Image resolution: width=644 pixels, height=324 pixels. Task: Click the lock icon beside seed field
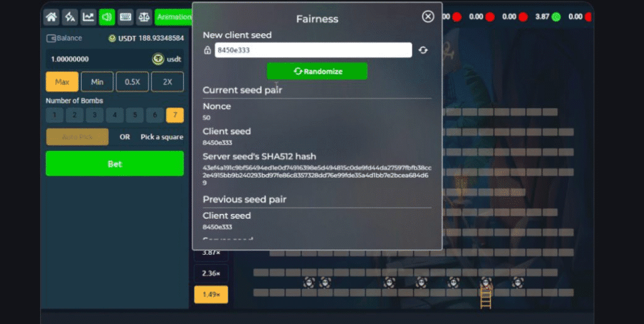click(x=208, y=50)
